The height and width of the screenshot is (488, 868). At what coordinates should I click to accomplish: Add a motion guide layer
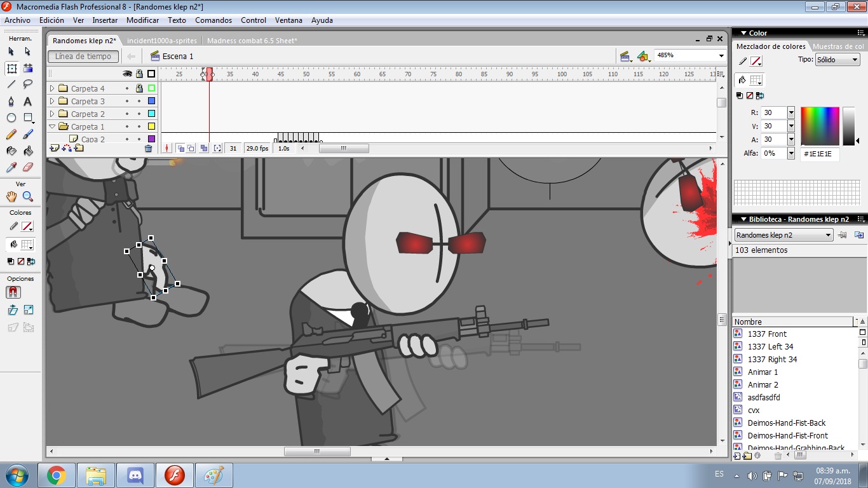(x=67, y=148)
